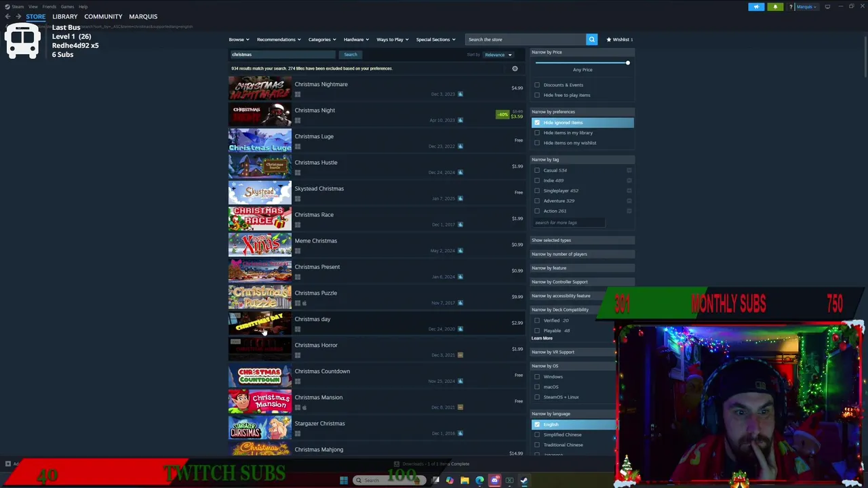
Task: Expand Narrow by VR Support section
Action: tap(572, 352)
